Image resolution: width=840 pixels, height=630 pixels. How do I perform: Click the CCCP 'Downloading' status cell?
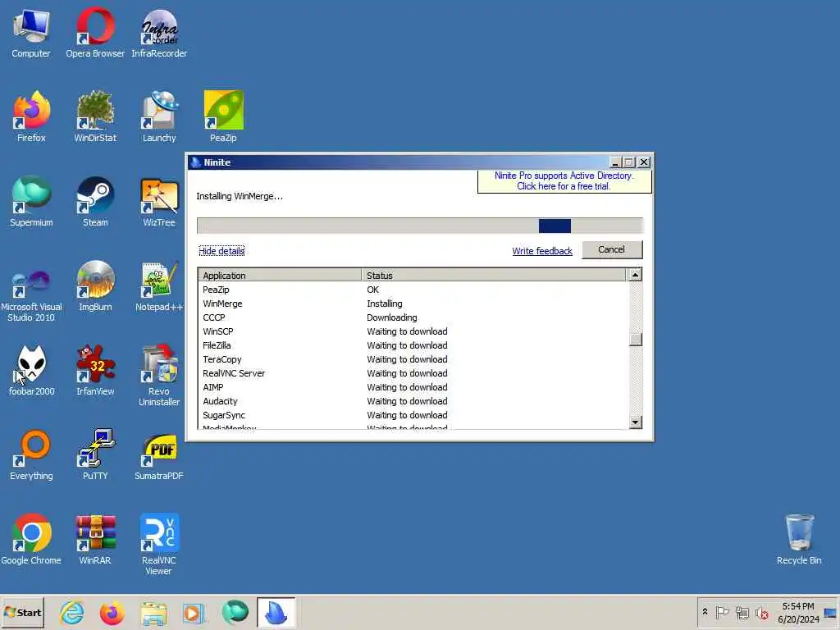[x=391, y=317]
